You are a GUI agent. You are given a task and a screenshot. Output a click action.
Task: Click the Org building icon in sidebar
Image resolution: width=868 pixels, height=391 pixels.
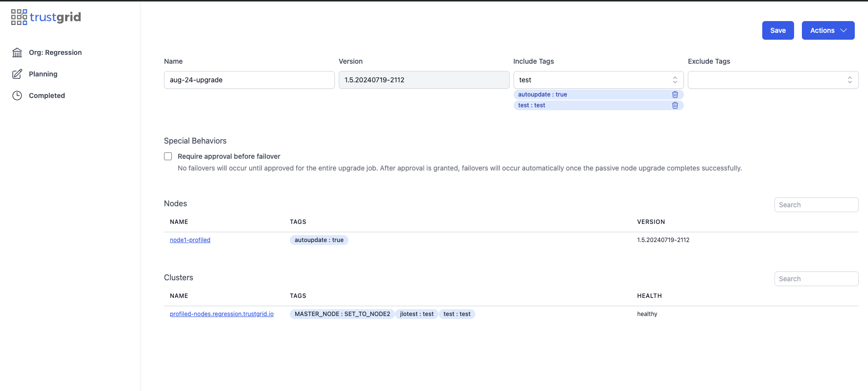coord(17,52)
